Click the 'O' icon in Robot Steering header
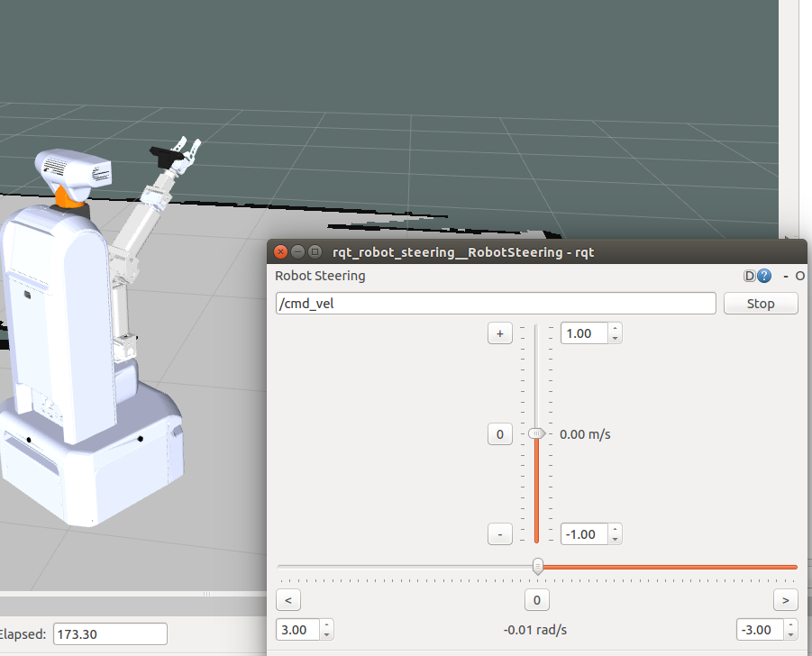Viewport: 812px width, 656px height. click(x=800, y=277)
